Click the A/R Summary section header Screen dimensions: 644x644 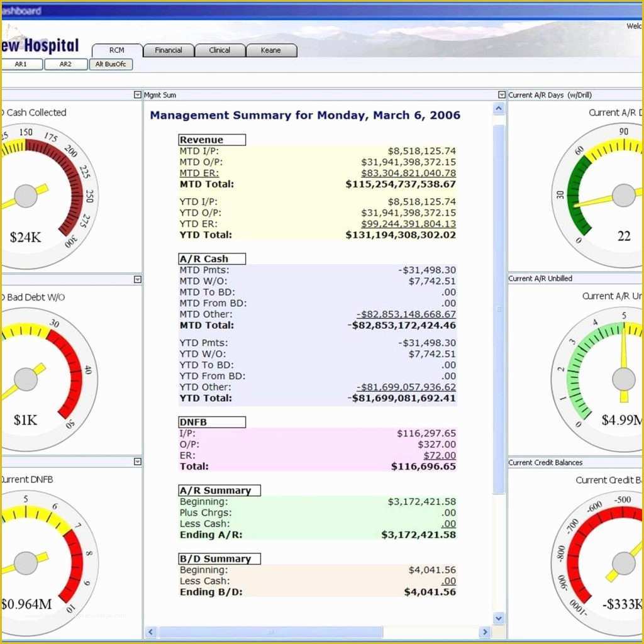(x=219, y=491)
